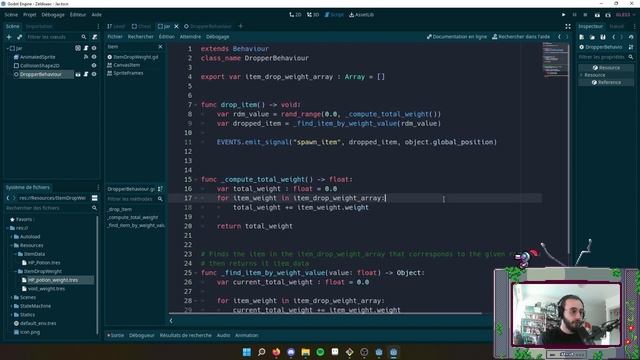Close the jar scene tab
Screen dimensions: 640x360
(x=176, y=26)
